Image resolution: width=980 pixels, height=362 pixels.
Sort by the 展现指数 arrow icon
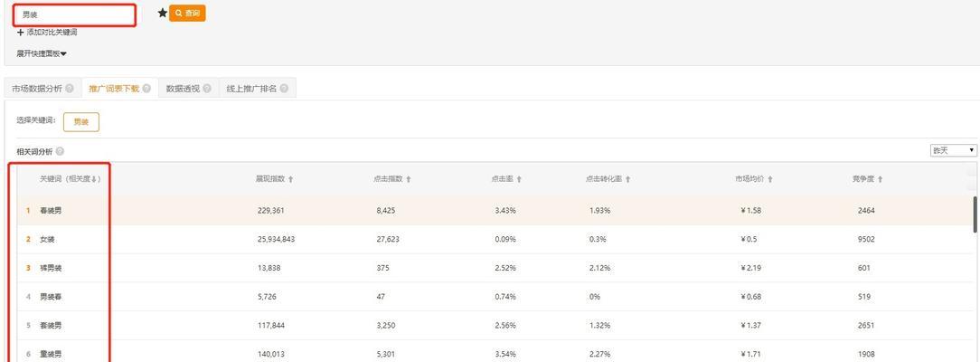pyautogui.click(x=290, y=179)
